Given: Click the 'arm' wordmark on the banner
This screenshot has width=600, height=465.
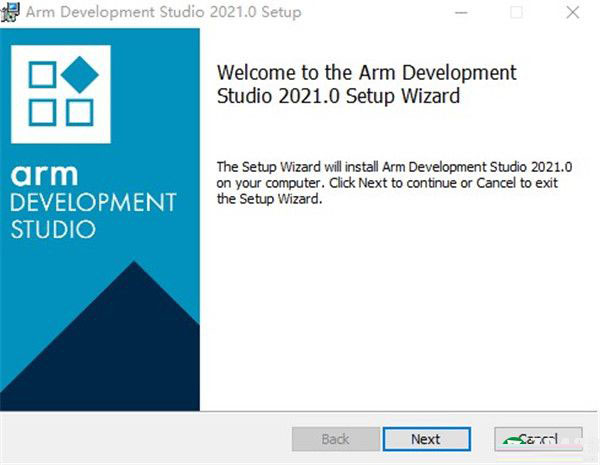Looking at the screenshot, I should [44, 175].
